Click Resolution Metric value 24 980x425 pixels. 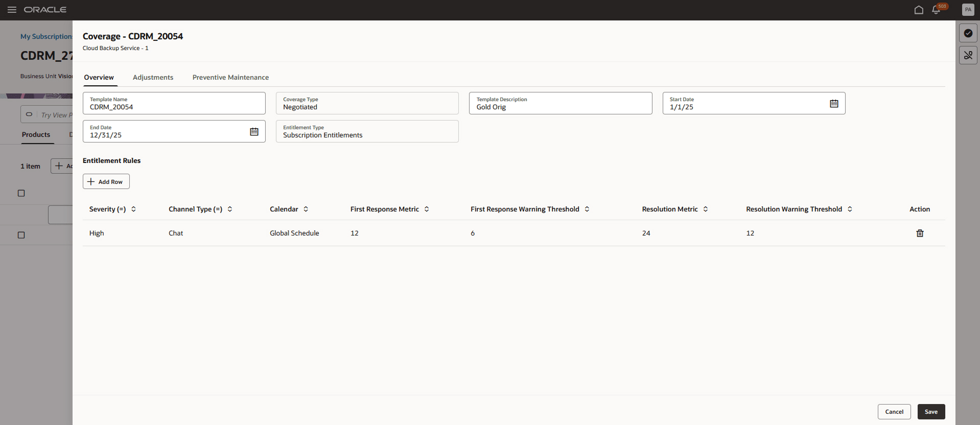646,233
